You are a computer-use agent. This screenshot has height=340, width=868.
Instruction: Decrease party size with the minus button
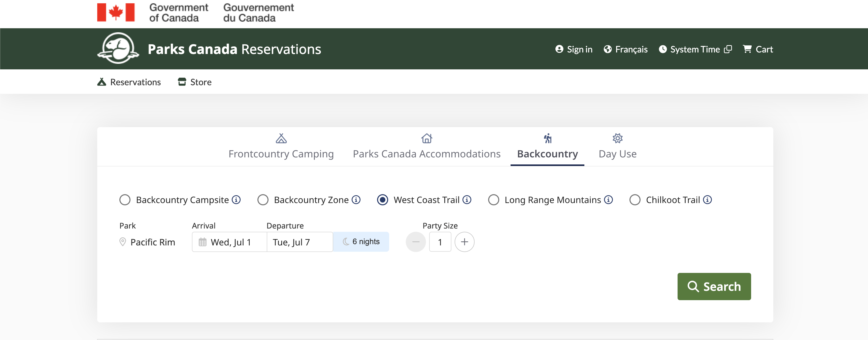point(416,242)
